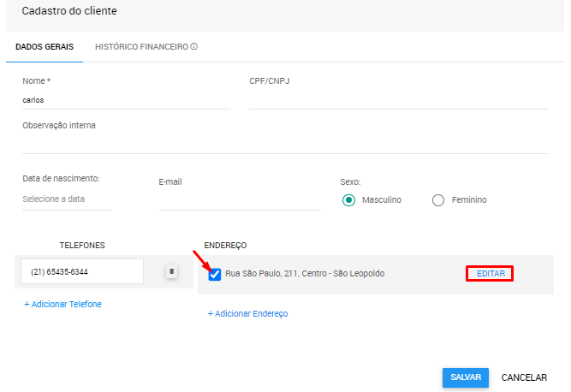The height and width of the screenshot is (392, 571).
Task: Add a new phone via Adicionar Telefone
Action: (62, 304)
